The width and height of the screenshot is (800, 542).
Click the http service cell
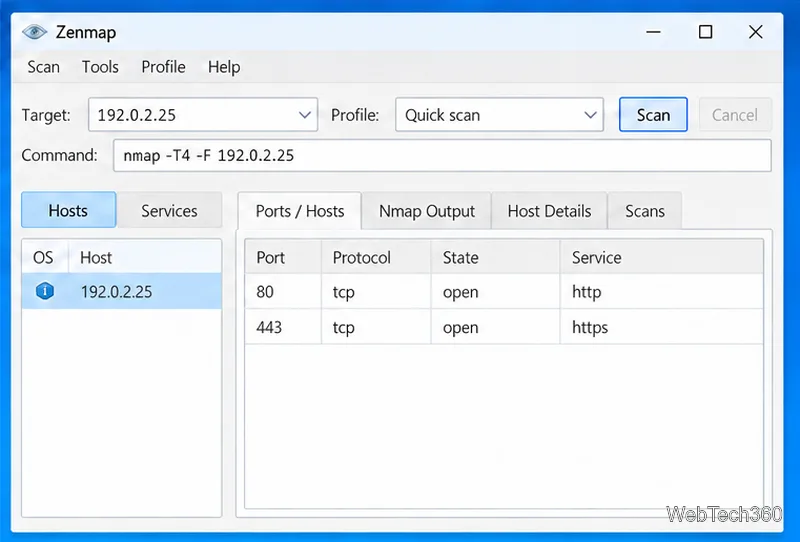point(662,291)
